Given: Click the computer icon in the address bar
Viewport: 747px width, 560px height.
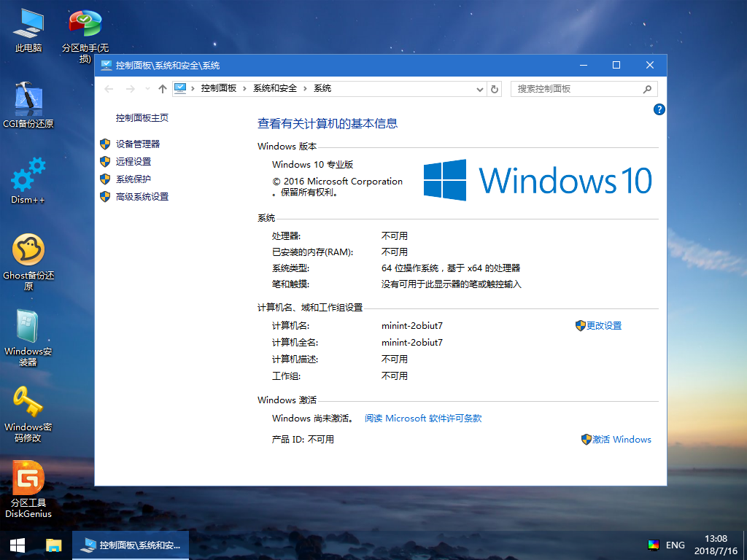Looking at the screenshot, I should [x=180, y=88].
